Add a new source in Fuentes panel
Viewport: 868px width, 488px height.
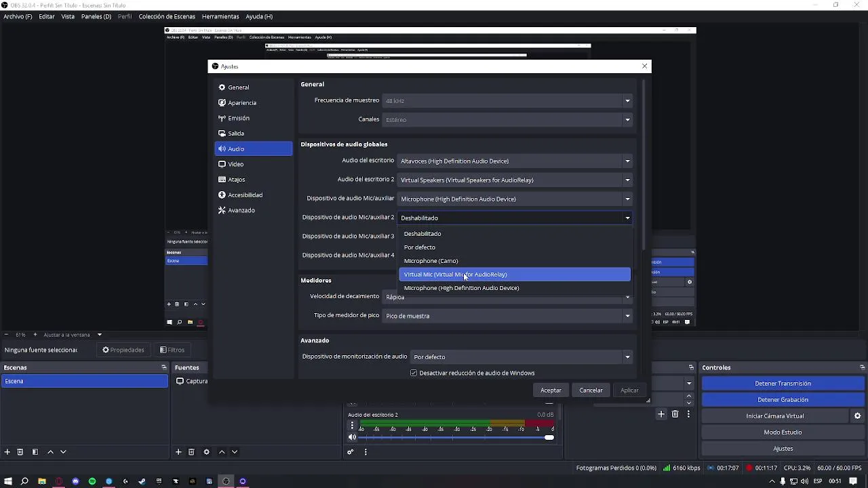click(x=178, y=452)
